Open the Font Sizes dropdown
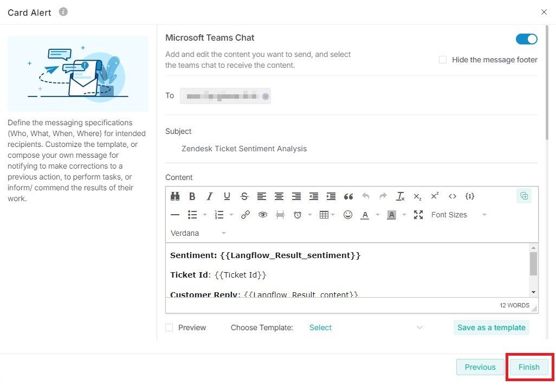Screen dimensions: 556x392 coord(458,215)
